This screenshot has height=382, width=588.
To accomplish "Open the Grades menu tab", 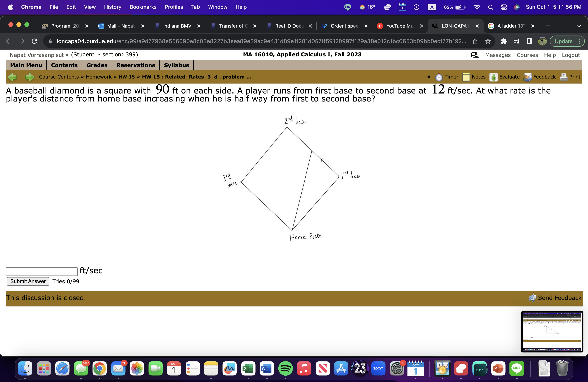I will (x=97, y=65).
